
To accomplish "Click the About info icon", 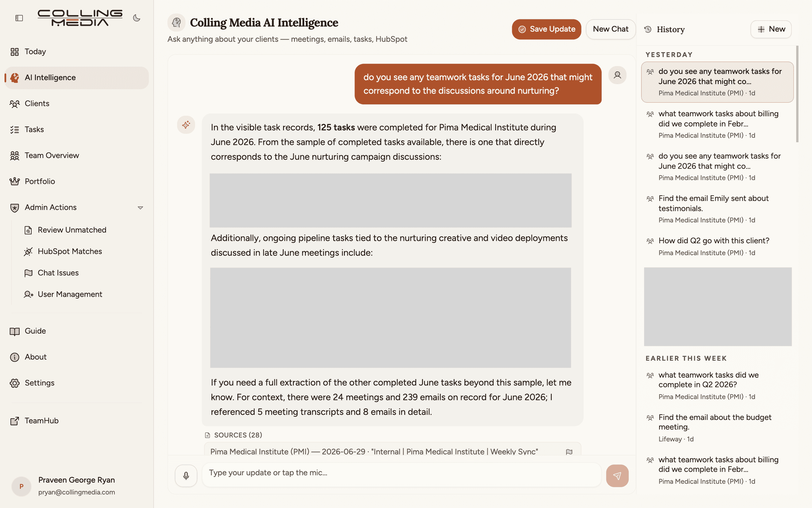I will pos(15,357).
